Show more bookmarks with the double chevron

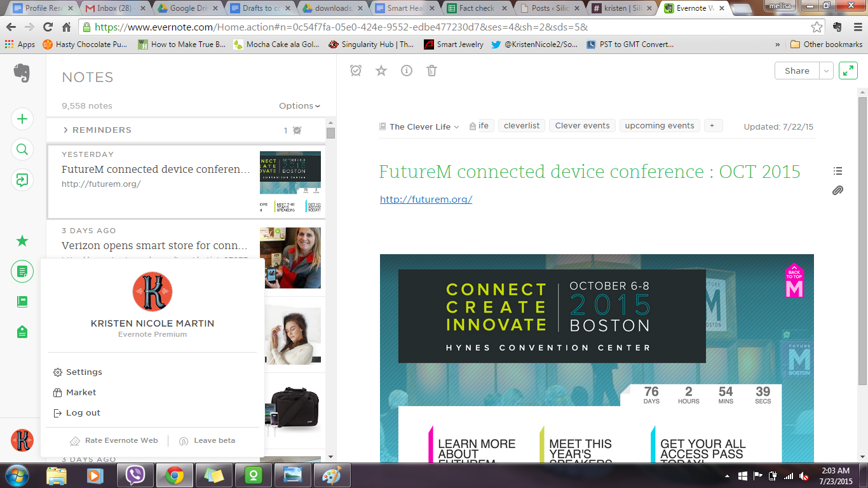pos(778,44)
